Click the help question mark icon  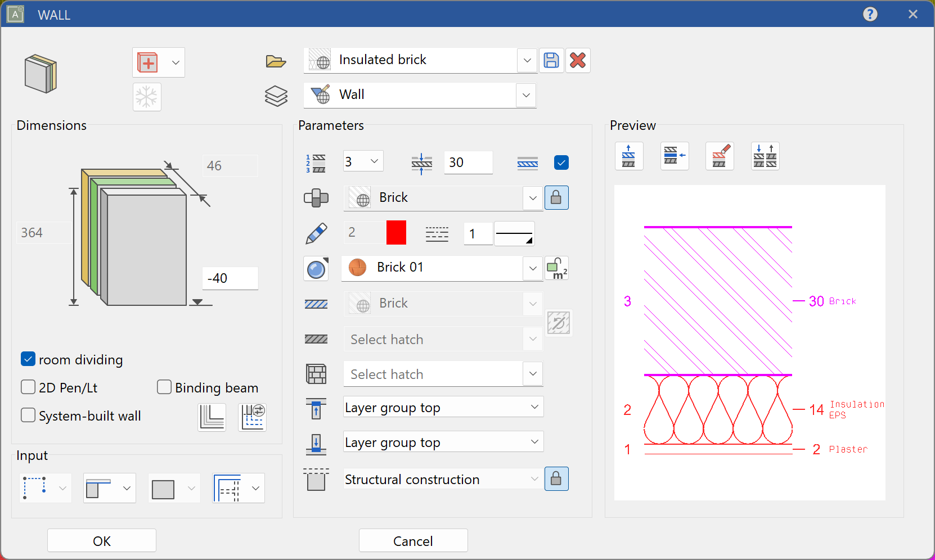pyautogui.click(x=870, y=14)
